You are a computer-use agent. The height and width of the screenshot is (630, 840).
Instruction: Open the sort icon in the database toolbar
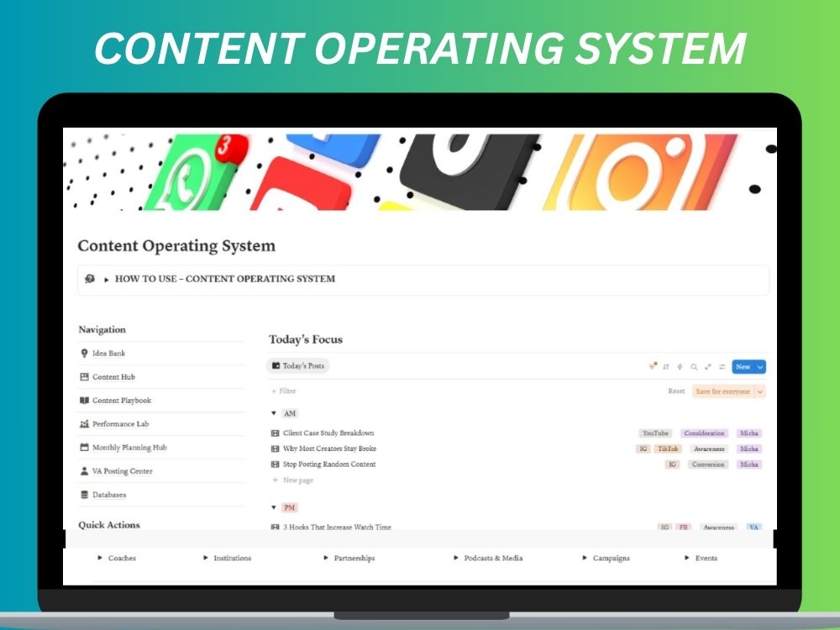point(666,367)
